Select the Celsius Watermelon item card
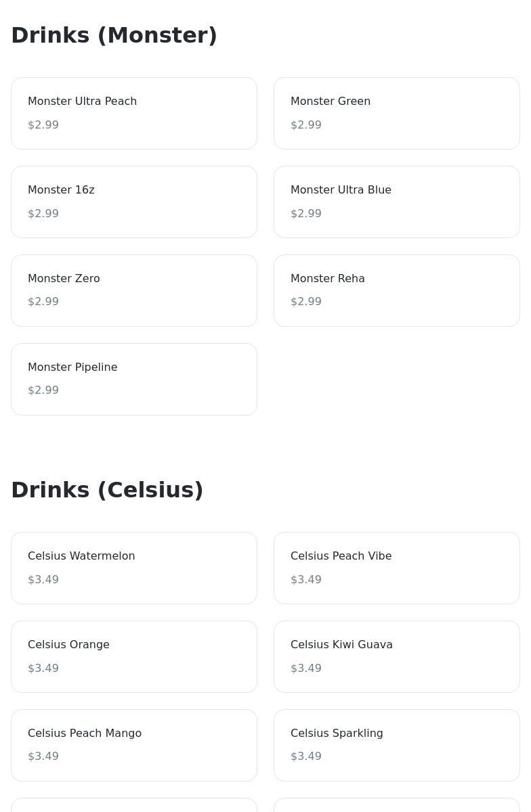 [x=133, y=568]
